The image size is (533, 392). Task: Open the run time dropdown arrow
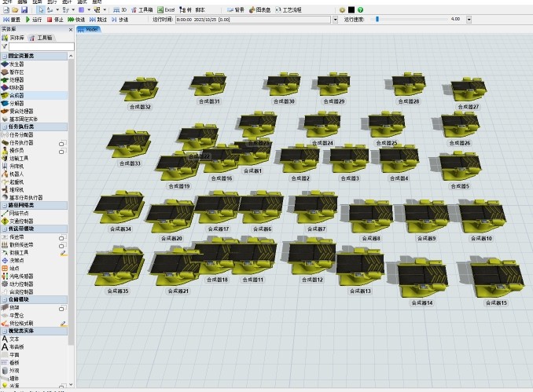[335, 20]
